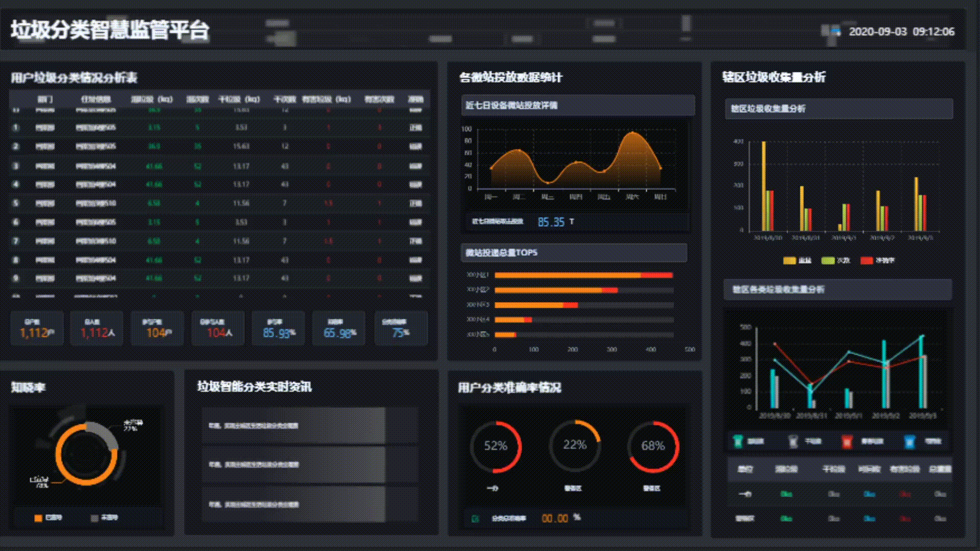The width and height of the screenshot is (980, 551).
Task: Click the date and time 2020-09-03 09:12:06
Action: point(901,32)
